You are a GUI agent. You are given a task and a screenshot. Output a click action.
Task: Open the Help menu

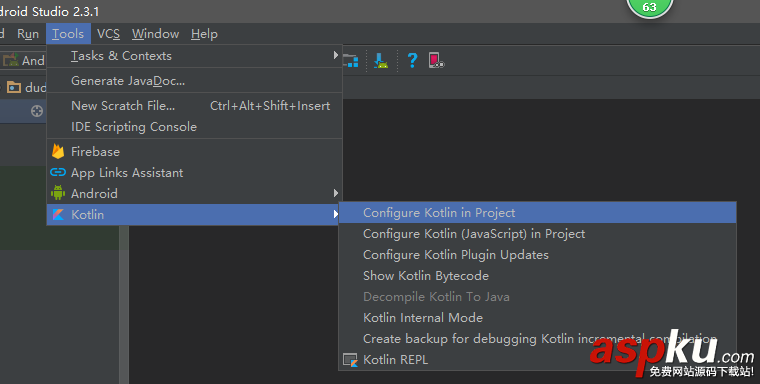tap(204, 34)
